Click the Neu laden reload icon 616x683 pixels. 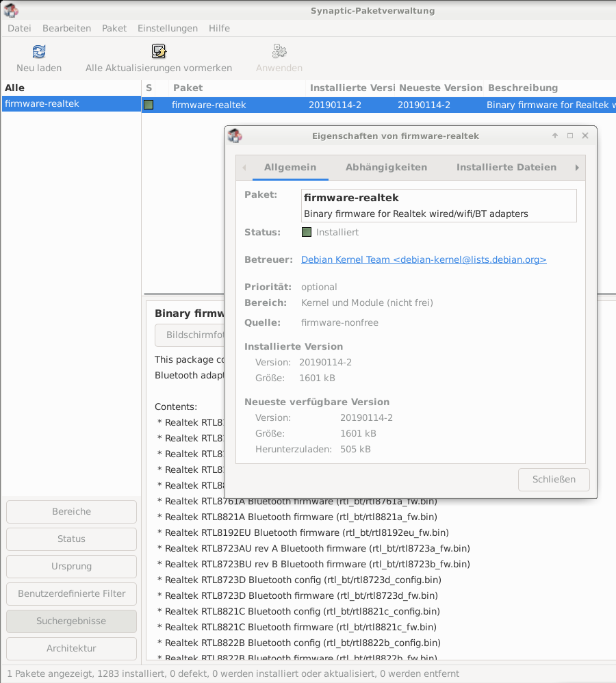39,51
